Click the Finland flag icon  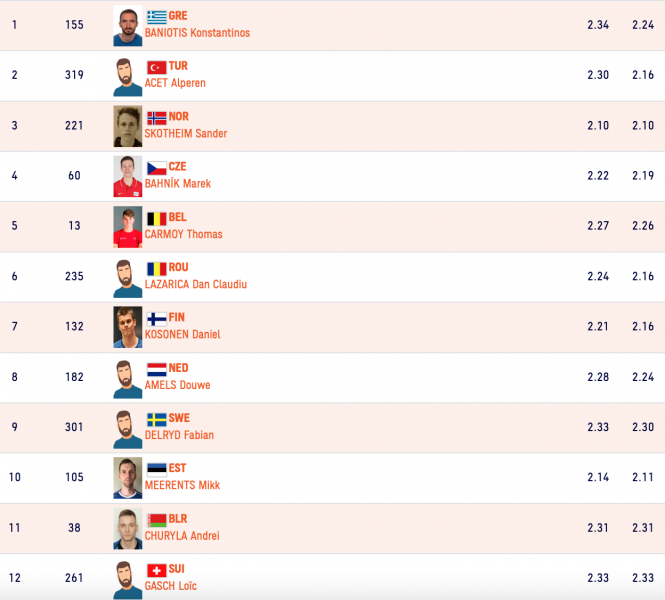click(156, 318)
